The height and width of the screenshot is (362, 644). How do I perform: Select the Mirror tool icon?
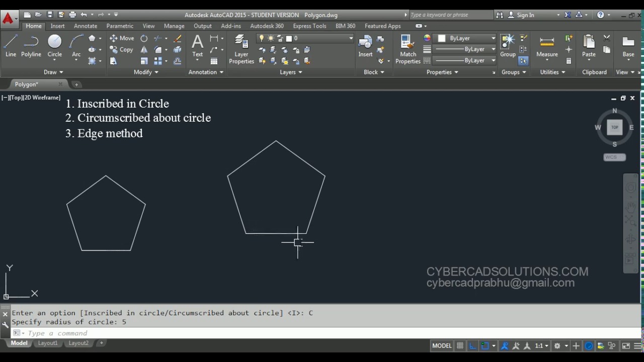coord(144,50)
